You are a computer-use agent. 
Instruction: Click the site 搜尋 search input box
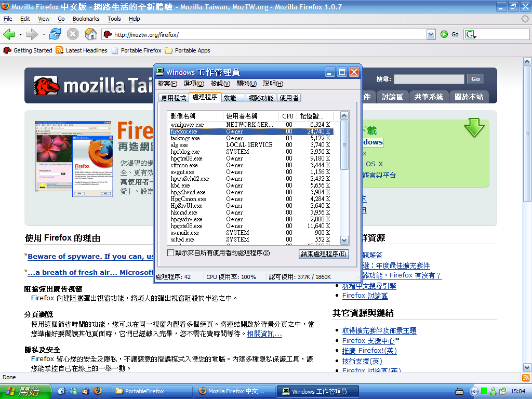429,79
